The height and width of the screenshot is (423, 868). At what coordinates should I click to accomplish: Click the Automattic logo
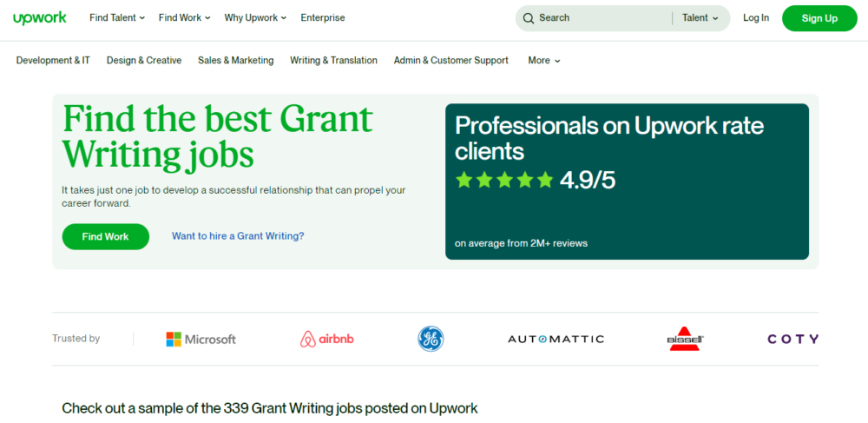(556, 339)
